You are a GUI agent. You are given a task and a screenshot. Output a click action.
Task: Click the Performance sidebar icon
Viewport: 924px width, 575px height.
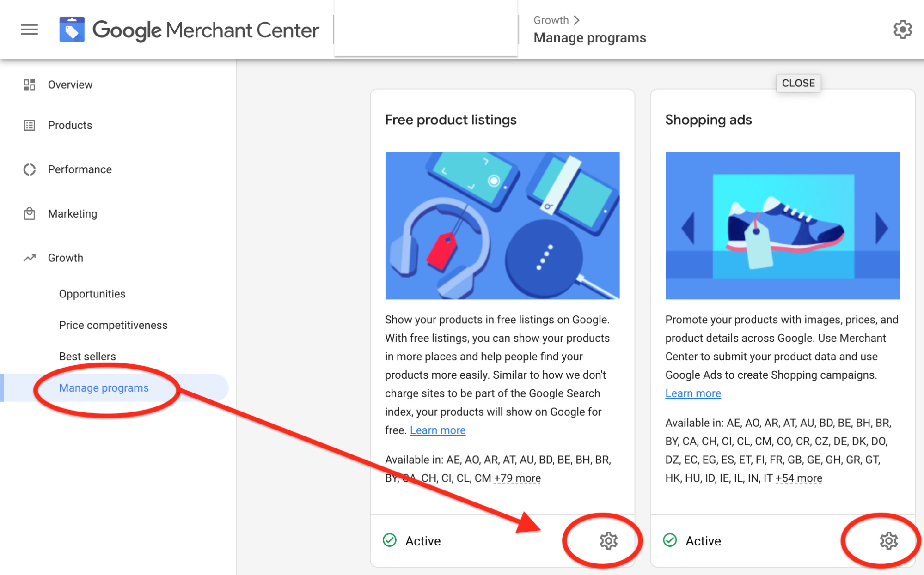pos(30,169)
